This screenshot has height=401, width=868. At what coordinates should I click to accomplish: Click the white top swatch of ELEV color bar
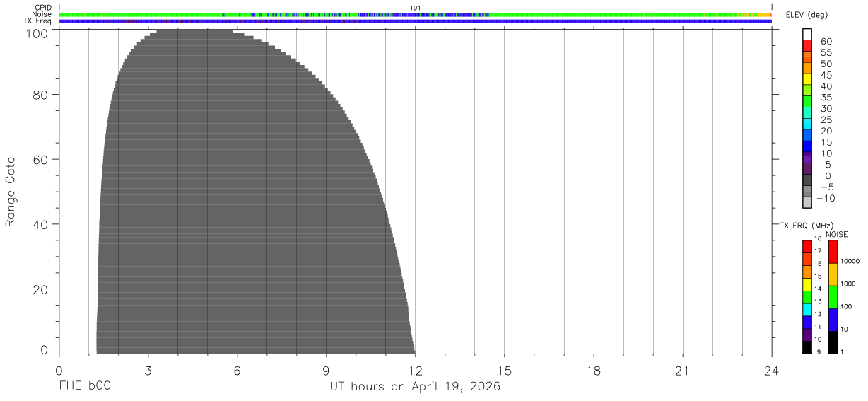click(807, 35)
